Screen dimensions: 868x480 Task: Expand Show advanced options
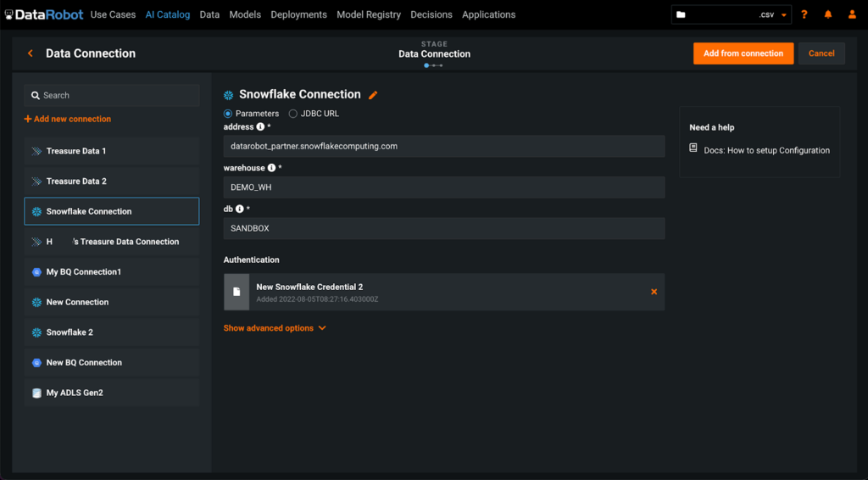275,328
